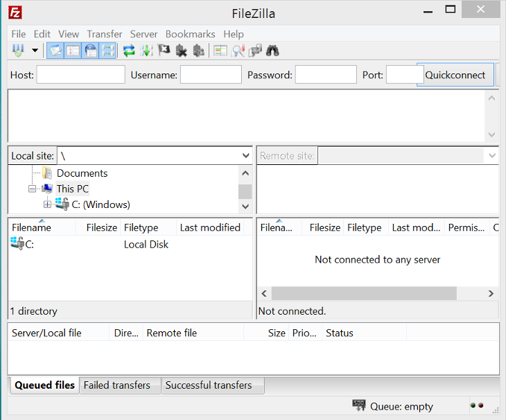Disconnect from the current server

[x=182, y=51]
